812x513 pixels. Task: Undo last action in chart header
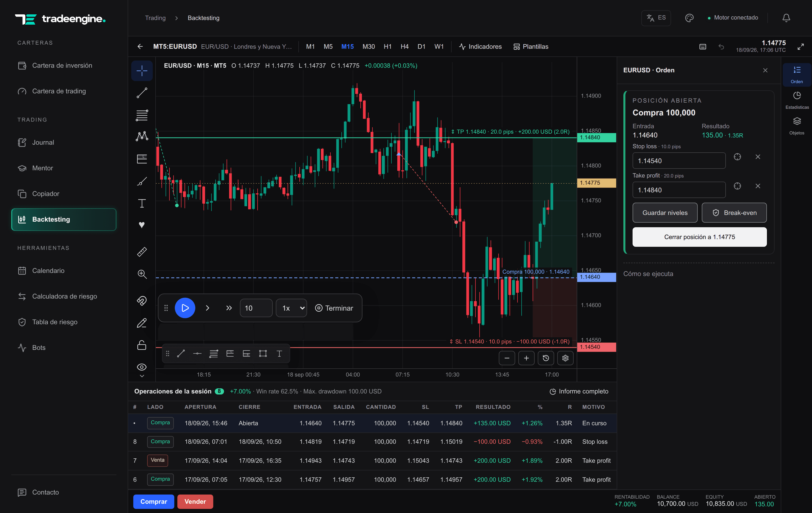(x=721, y=47)
